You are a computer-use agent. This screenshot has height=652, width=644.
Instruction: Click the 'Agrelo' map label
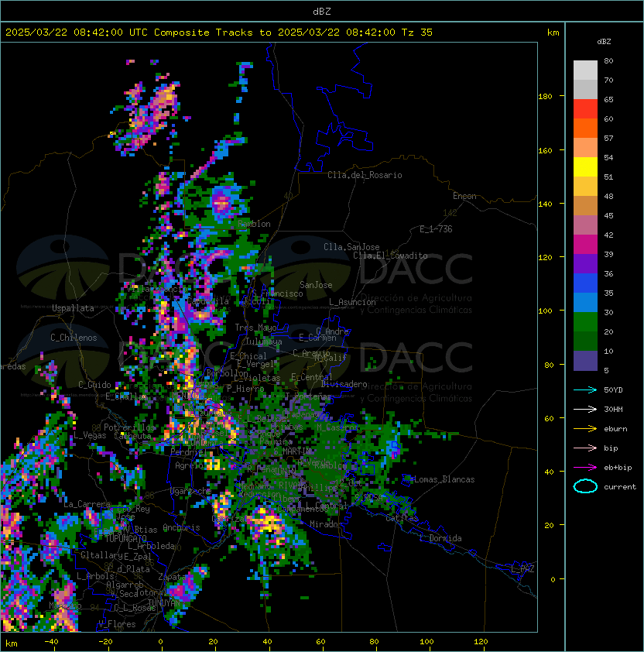[x=189, y=465]
